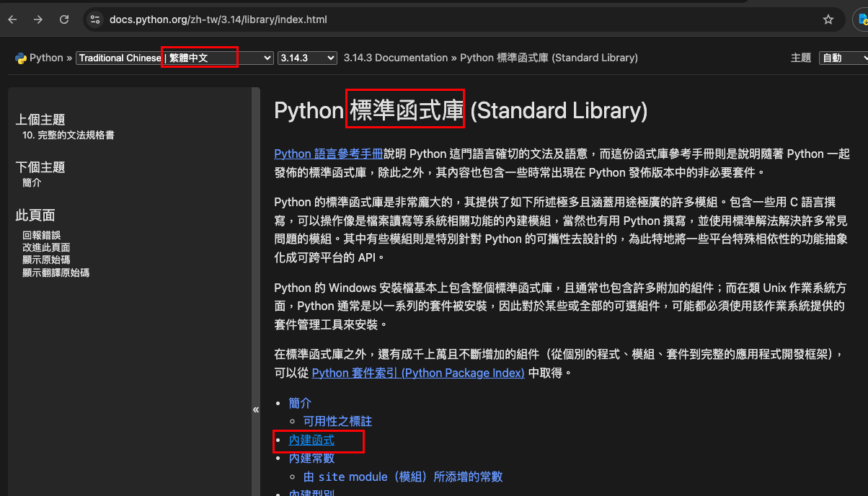Go to previous topic 完整的文法規格書
This screenshot has height=496, width=868.
(68, 135)
